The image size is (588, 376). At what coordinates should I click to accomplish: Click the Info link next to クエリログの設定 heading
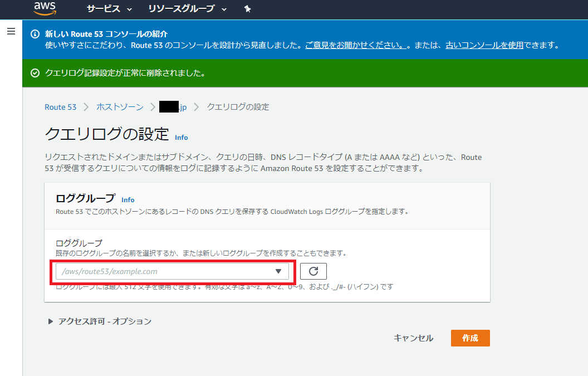182,138
